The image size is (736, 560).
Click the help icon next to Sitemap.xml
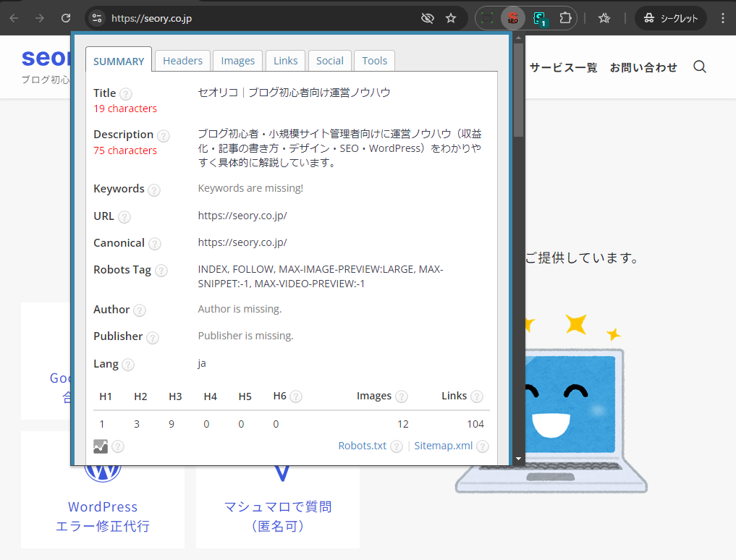[483, 446]
